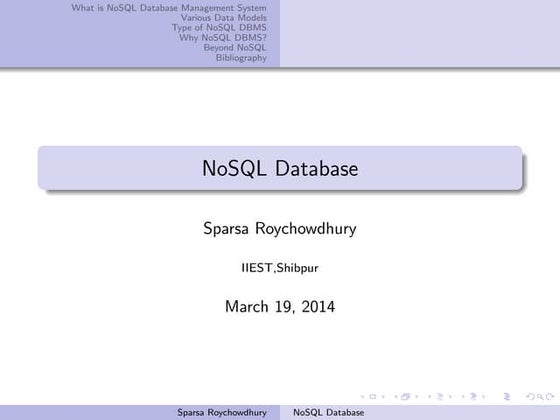Screen dimensions: 560x420
Task: Navigate to 'Beyond NoSQL' section
Action: point(235,48)
